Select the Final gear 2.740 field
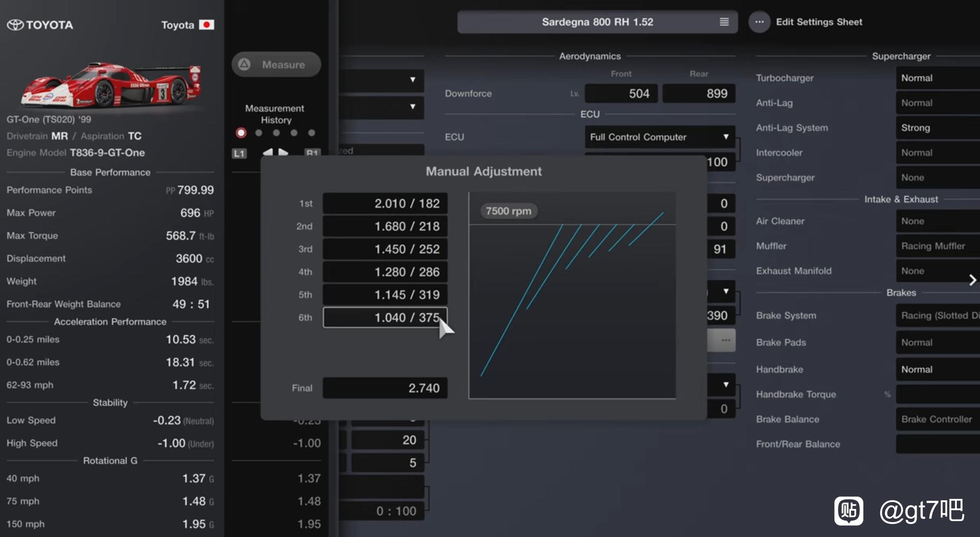 coord(385,388)
